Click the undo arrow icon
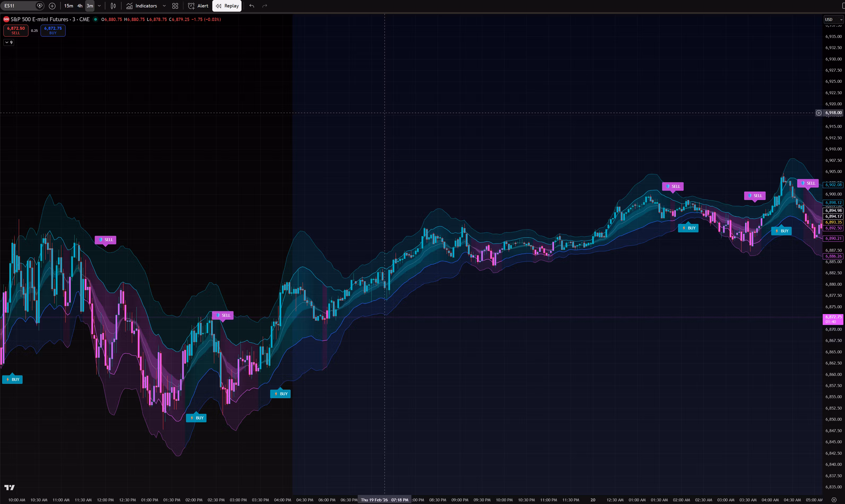Screen dimensions: 845x504 [x=251, y=6]
